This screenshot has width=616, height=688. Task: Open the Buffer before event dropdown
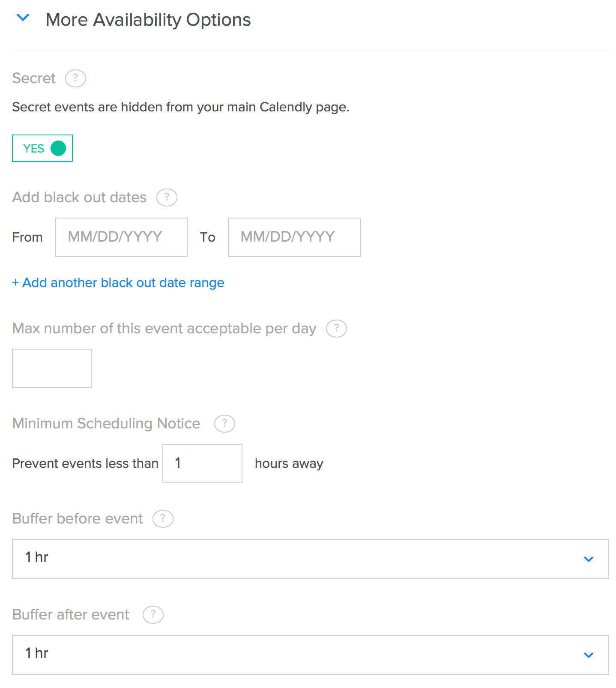coord(310,559)
